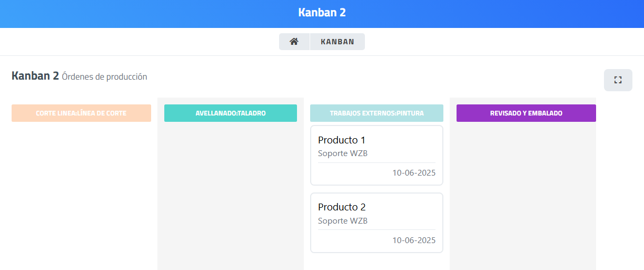Viewport: 644px width, 270px height.
Task: Open the Producto 2 card title
Action: (x=342, y=207)
